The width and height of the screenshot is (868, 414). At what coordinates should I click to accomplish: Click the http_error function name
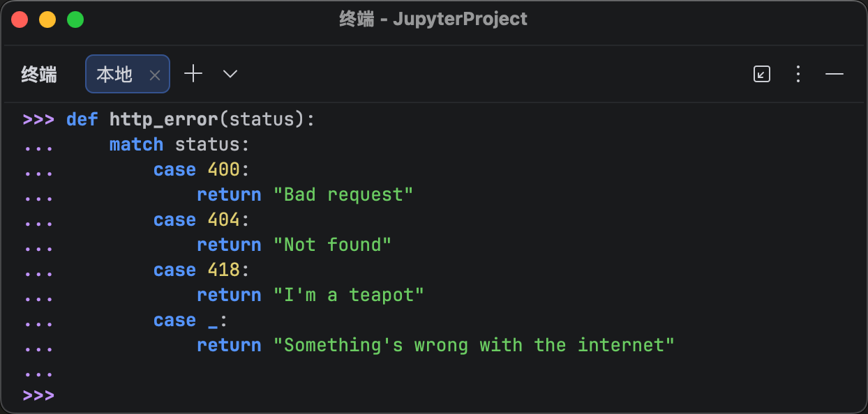(x=164, y=119)
